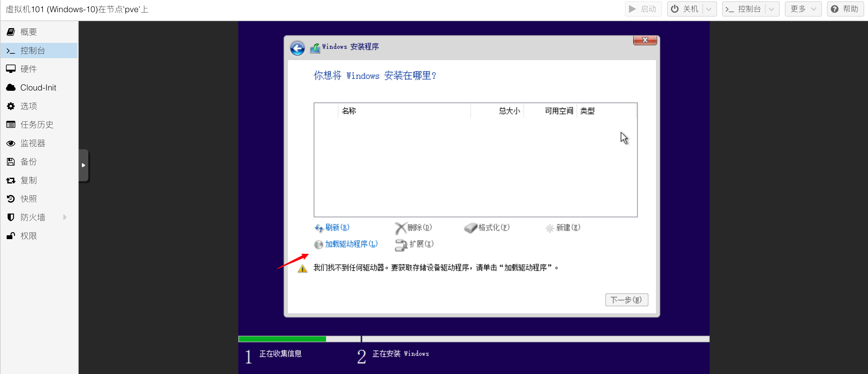This screenshot has height=374, width=868.
Task: Click the 防火墙 shield icon
Action: coord(11,217)
